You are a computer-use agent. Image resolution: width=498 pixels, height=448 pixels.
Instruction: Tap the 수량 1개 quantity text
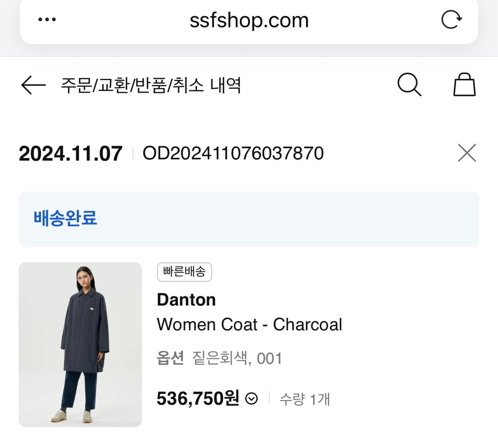coord(305,399)
